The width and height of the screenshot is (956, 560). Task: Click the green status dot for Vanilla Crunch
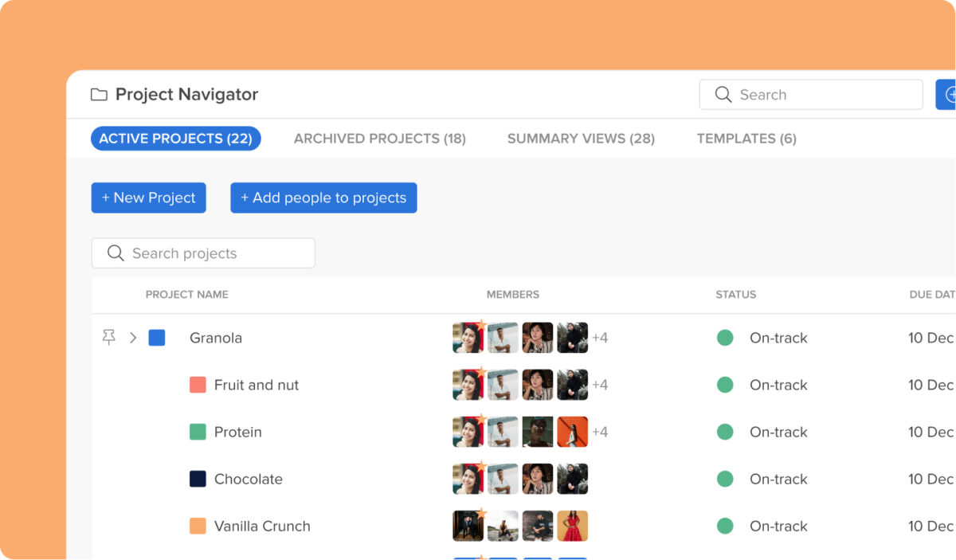pyautogui.click(x=725, y=526)
